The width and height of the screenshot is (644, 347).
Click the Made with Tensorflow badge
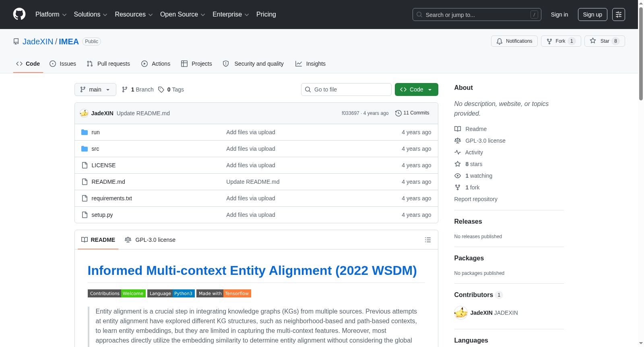pyautogui.click(x=224, y=293)
